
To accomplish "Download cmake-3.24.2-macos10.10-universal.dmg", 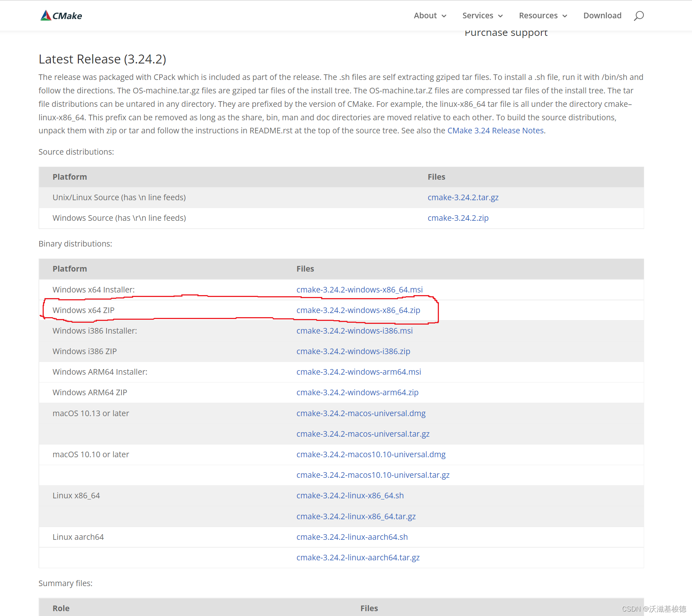I will point(371,455).
